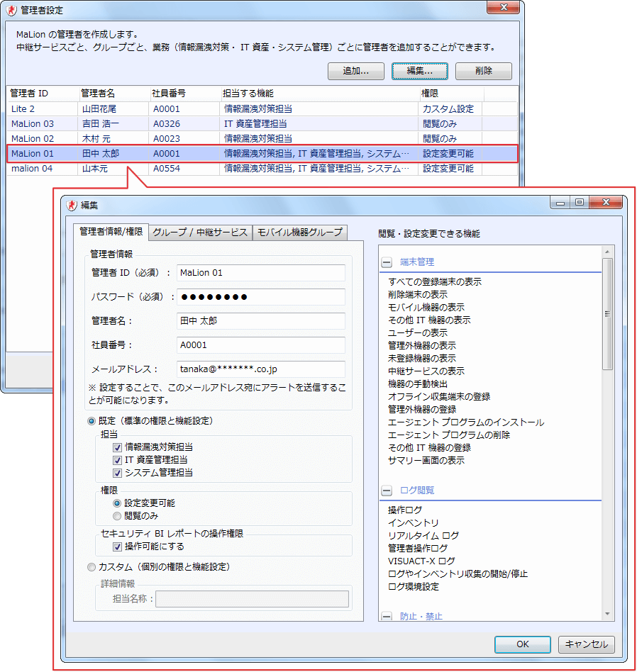637x672 pixels.
Task: Uncheck the IT 資産管理担当 checkbox
Action: point(117,460)
